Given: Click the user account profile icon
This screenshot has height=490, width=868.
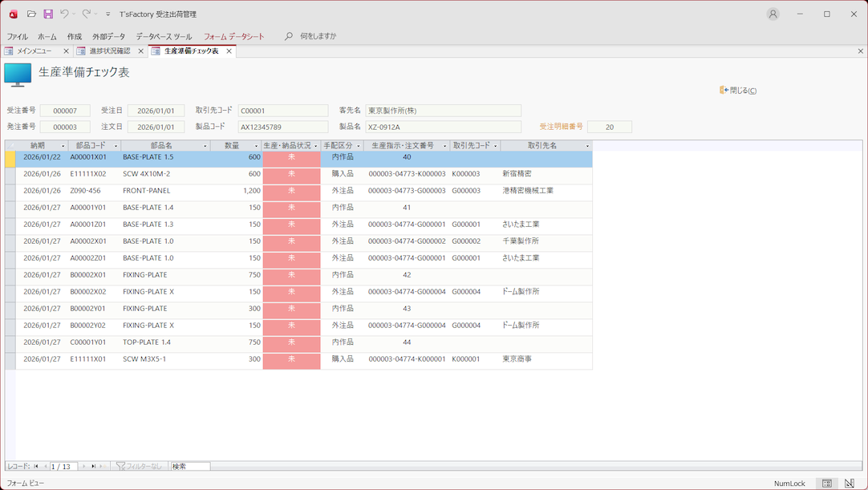Looking at the screenshot, I should tap(773, 14).
